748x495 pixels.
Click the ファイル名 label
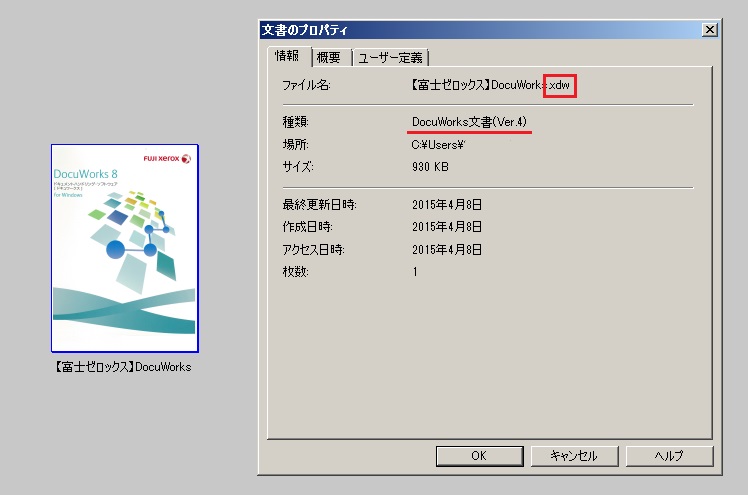tap(306, 85)
